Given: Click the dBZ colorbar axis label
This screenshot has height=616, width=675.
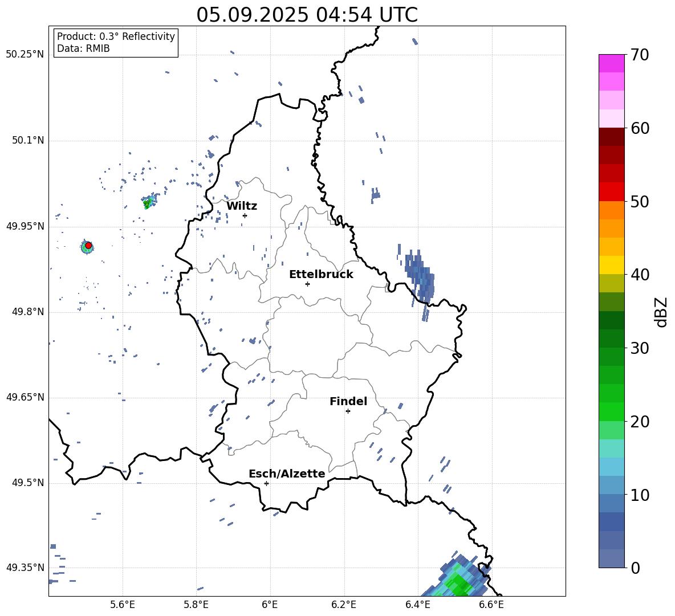Looking at the screenshot, I should coord(661,312).
